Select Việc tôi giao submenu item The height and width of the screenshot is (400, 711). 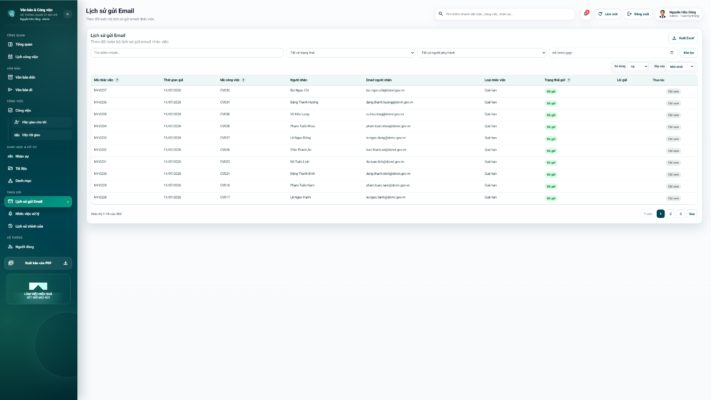41,135
